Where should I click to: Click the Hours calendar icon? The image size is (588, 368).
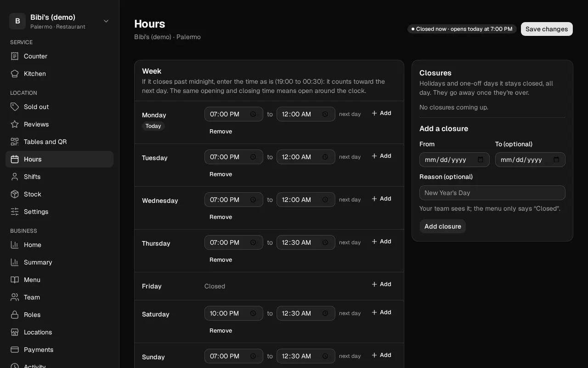click(15, 159)
